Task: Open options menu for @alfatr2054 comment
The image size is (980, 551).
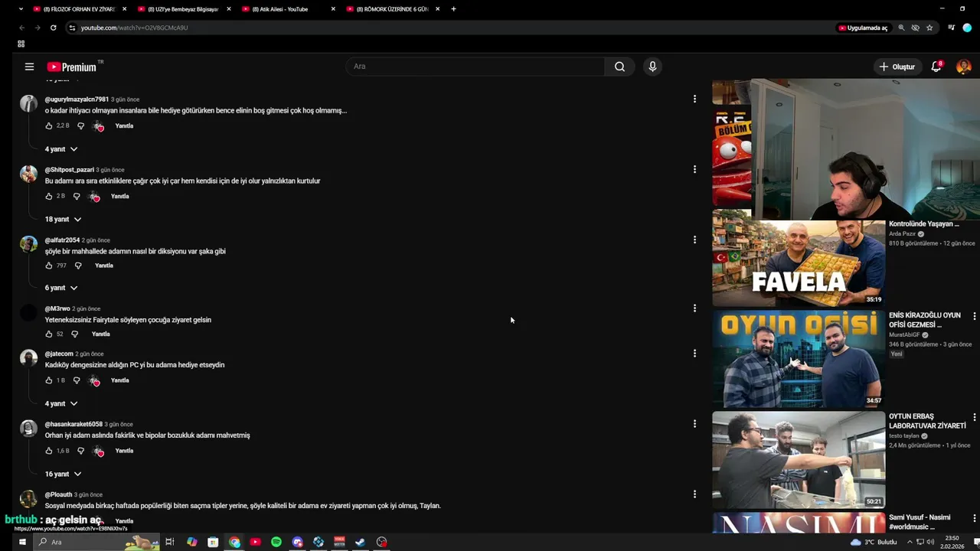Action: (x=694, y=240)
